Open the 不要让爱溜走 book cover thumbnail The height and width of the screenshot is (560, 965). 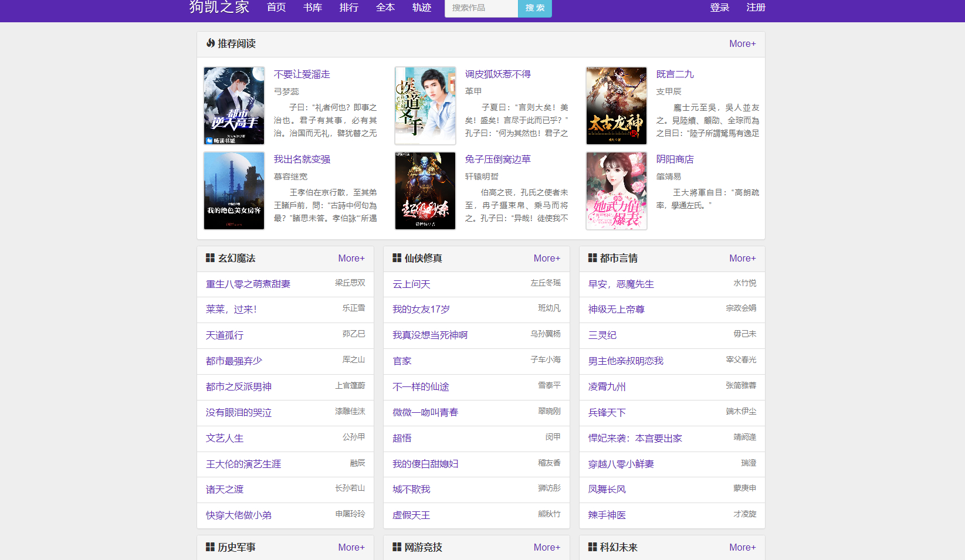234,106
